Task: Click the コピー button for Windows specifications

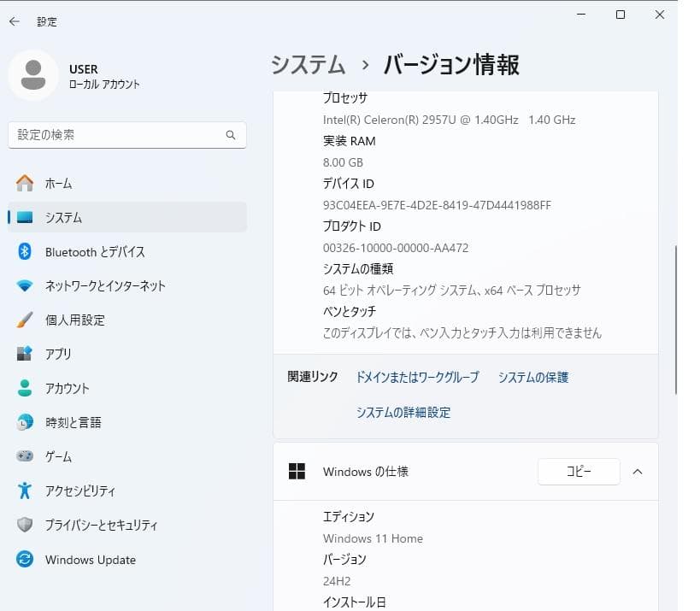Action: click(x=579, y=471)
